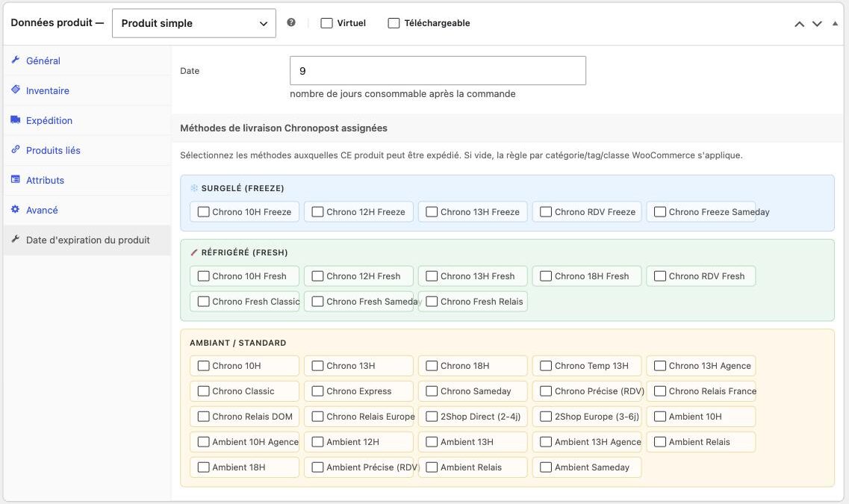The width and height of the screenshot is (849, 504).
Task: Click the list icon beside Attributs
Action: click(x=15, y=180)
